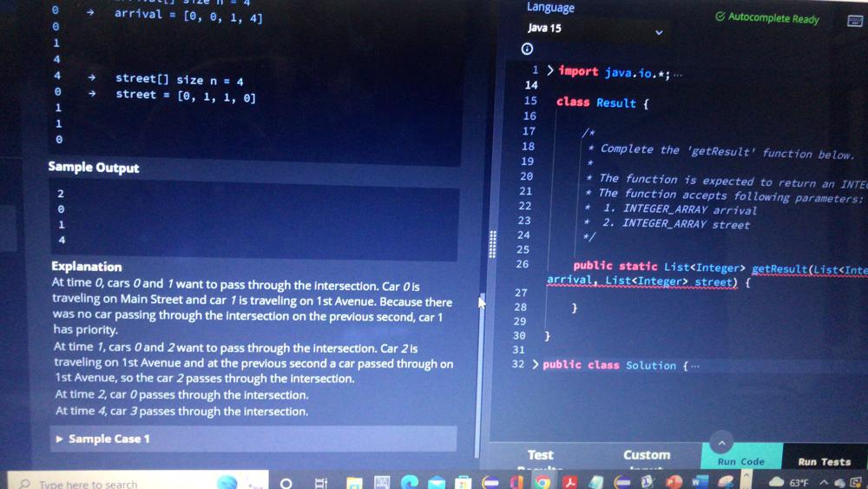Click the Run Tests button

click(x=825, y=460)
